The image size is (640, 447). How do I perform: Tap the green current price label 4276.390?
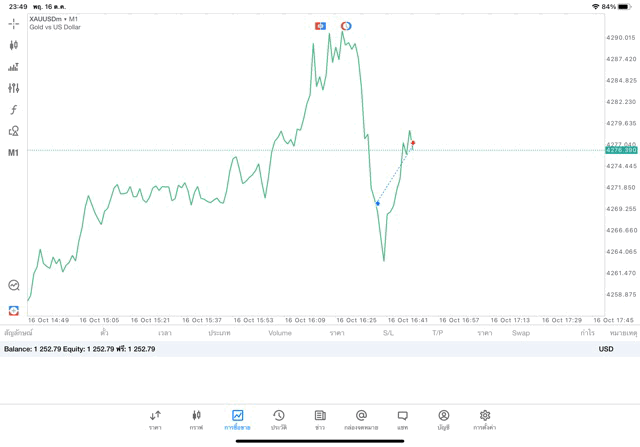point(620,150)
